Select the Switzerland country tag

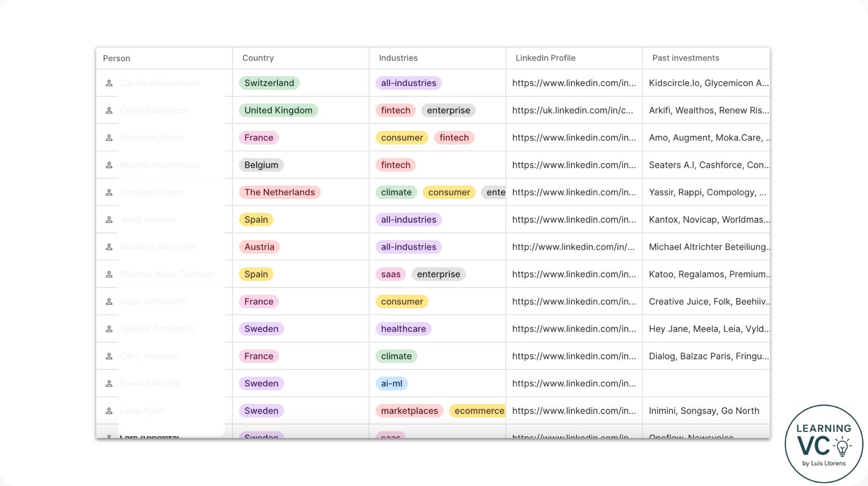pyautogui.click(x=269, y=83)
